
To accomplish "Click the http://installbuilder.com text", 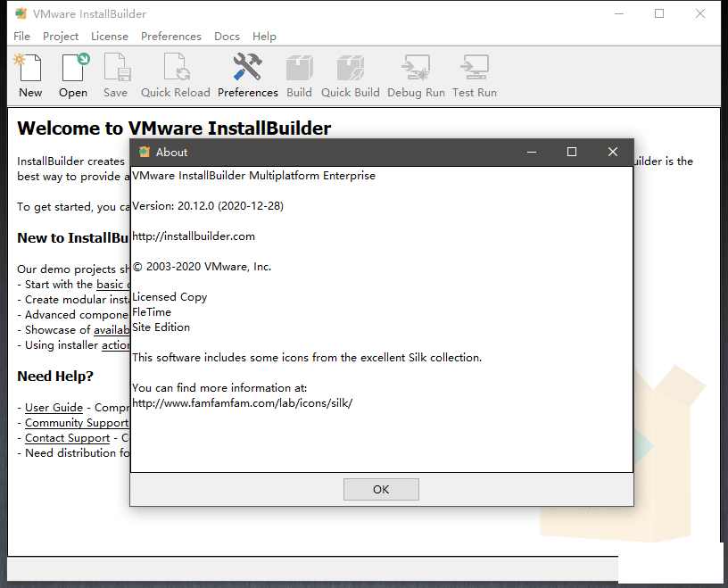I will tap(194, 236).
